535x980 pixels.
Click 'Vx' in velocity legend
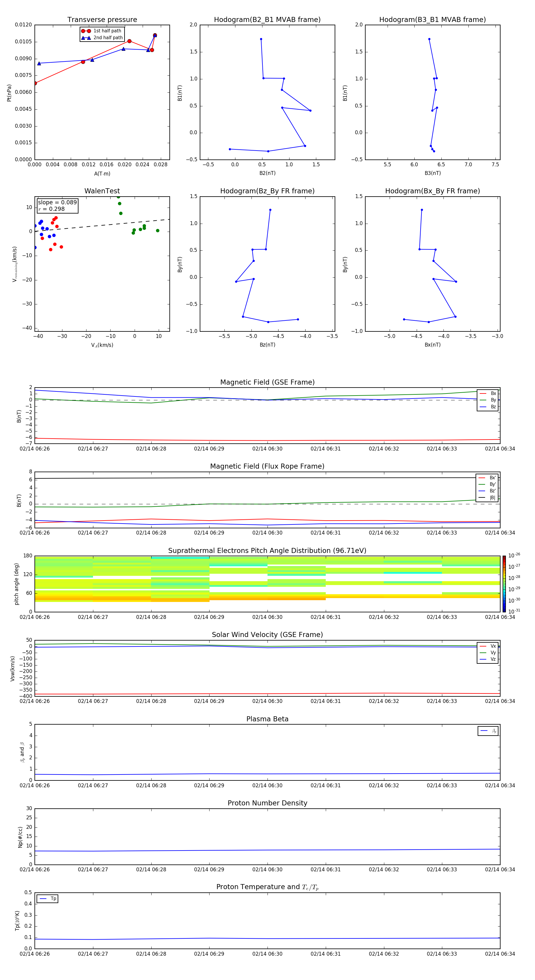point(493,647)
